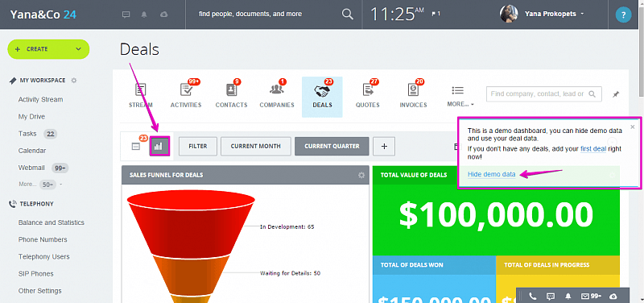Click the Telephony section header
Screen dimensions: 644x303
(36, 204)
